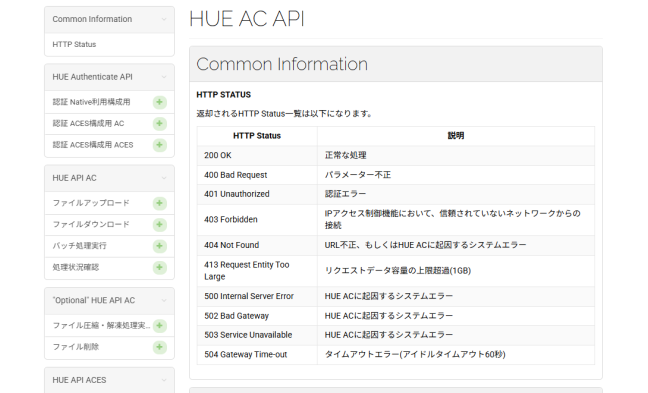Open 認証 Native利用構成用 sidebar entry
The image size is (648, 393).
[x=91, y=102]
